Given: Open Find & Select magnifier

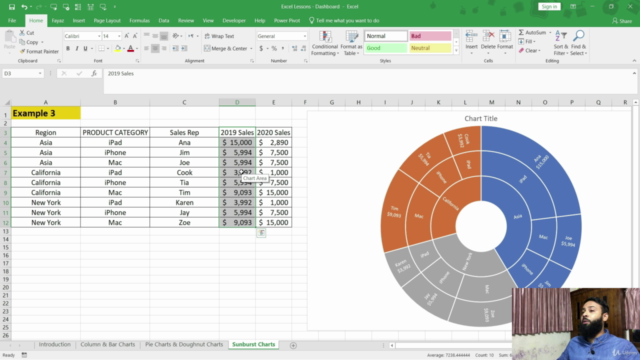Looking at the screenshot, I should tap(578, 43).
